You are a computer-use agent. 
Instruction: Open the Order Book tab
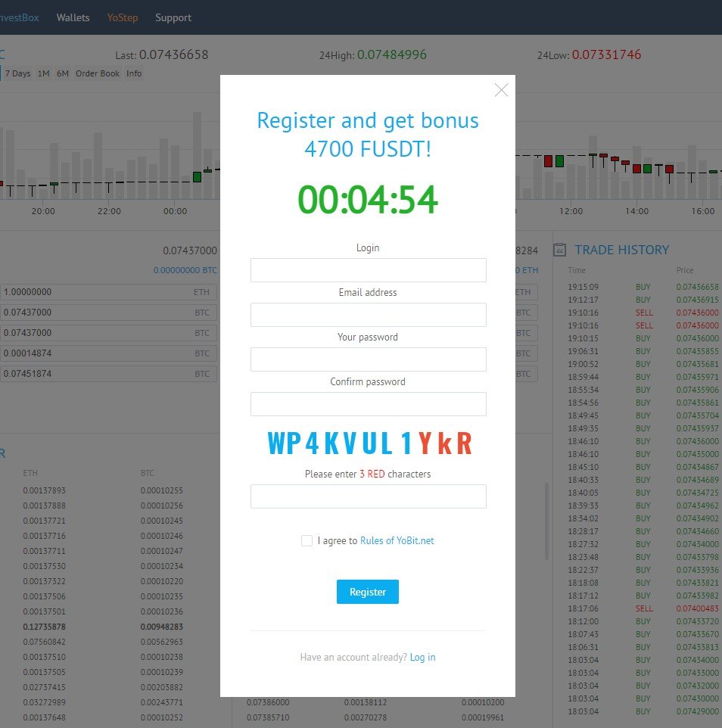coord(98,73)
